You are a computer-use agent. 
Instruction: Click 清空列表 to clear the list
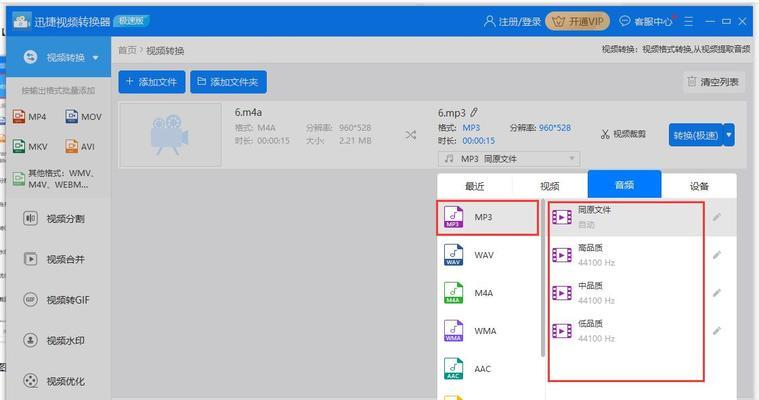pyautogui.click(x=713, y=82)
